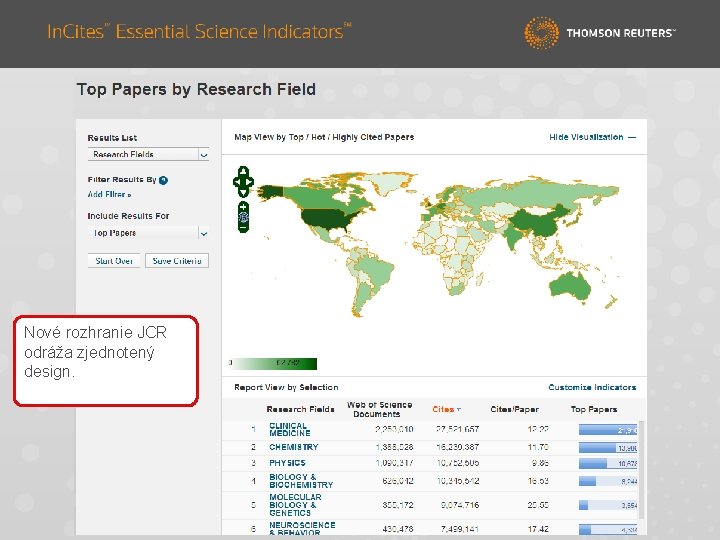This screenshot has width=720, height=540.
Task: Click the Thomson Reuters logo
Action: point(600,33)
